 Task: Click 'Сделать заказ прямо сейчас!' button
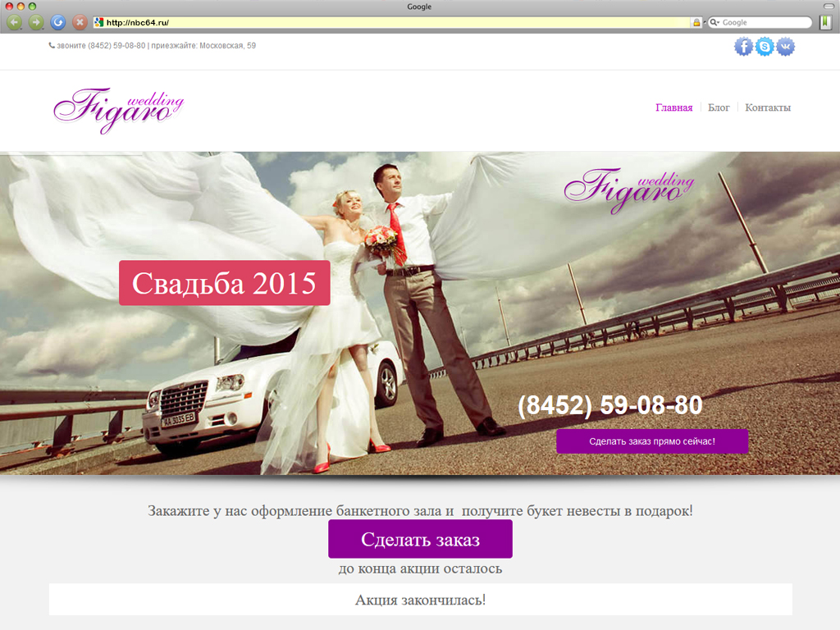pyautogui.click(x=652, y=441)
